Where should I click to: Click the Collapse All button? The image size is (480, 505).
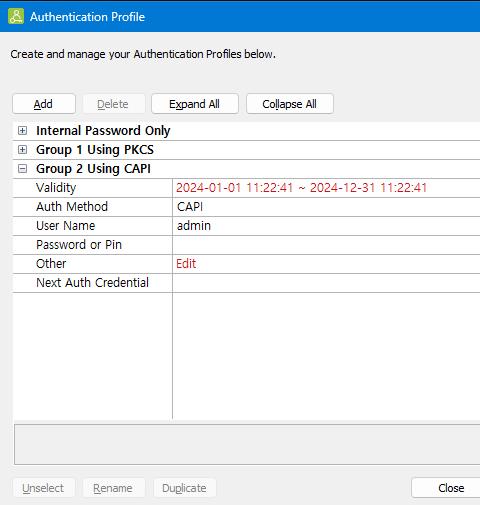coord(290,104)
